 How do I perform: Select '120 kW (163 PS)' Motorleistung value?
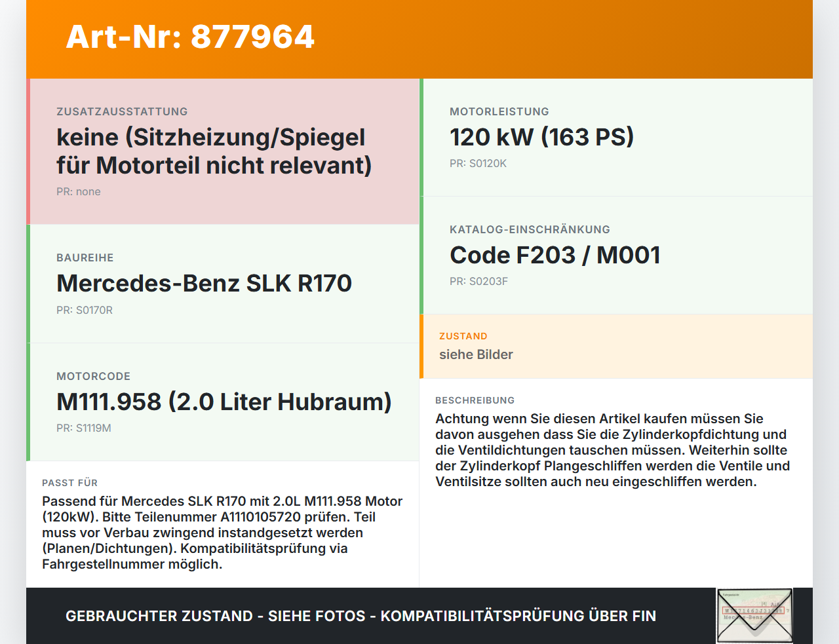point(542,137)
